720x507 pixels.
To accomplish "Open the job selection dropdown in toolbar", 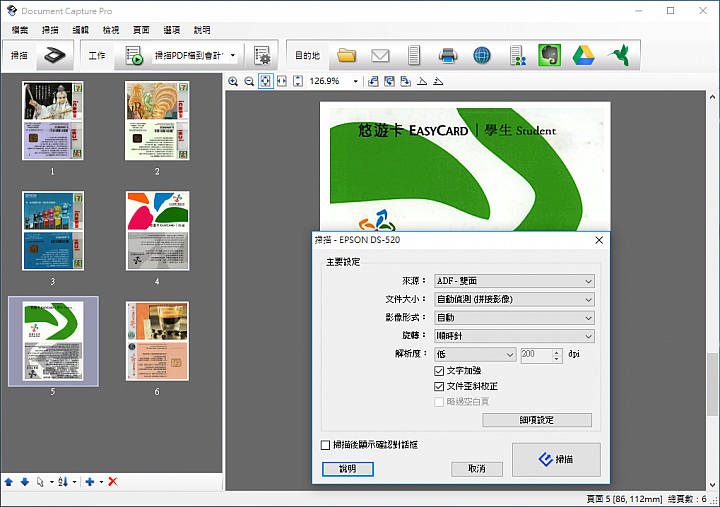I will tap(233, 56).
